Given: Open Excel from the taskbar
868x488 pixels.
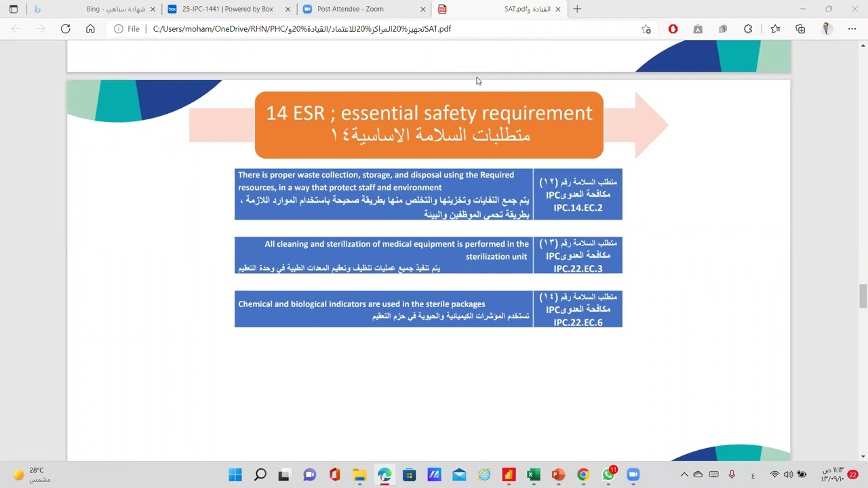Looking at the screenshot, I should click(x=533, y=474).
